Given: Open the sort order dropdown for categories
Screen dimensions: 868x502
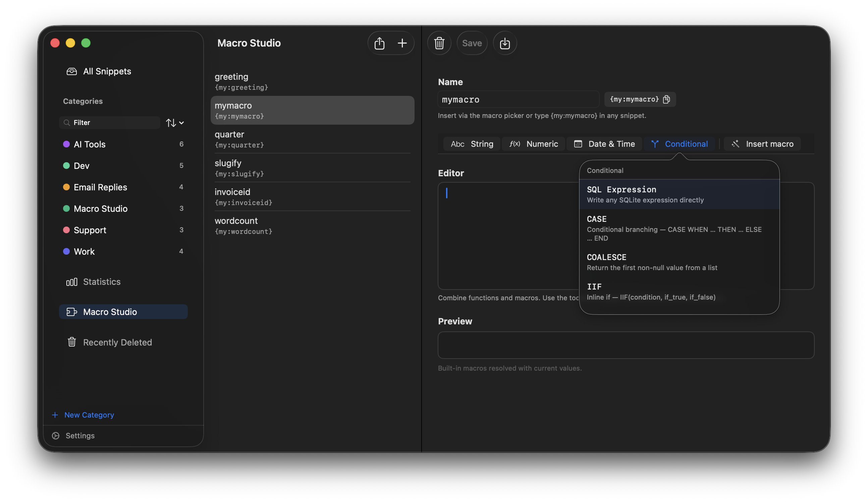Looking at the screenshot, I should point(175,123).
